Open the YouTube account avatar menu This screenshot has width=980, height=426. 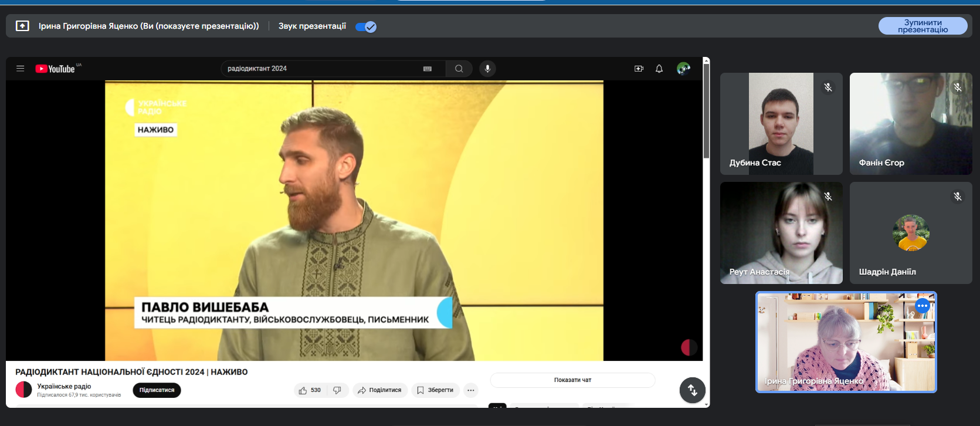[683, 69]
